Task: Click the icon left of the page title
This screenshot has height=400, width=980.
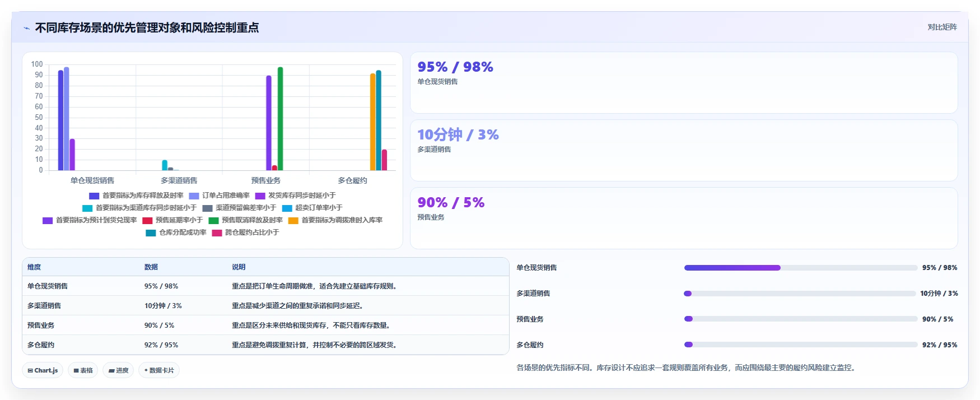Action: point(26,28)
